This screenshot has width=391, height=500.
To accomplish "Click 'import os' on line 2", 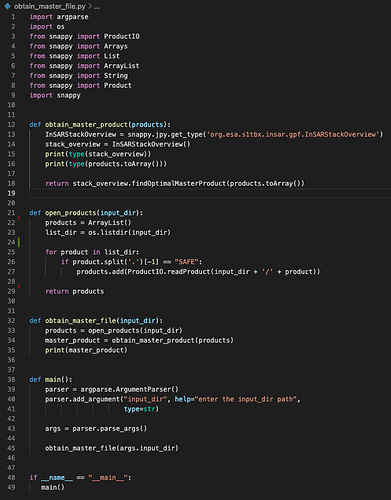I will pos(47,27).
